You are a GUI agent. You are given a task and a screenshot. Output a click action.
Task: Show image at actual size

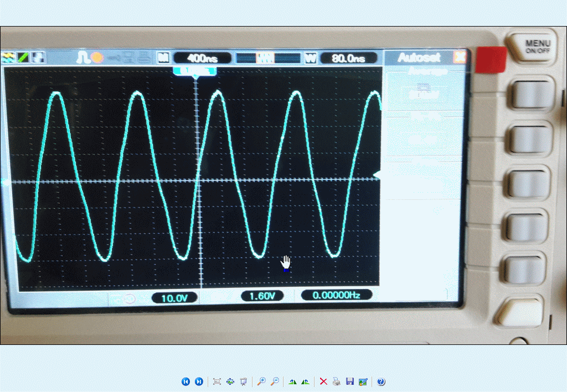pyautogui.click(x=230, y=381)
